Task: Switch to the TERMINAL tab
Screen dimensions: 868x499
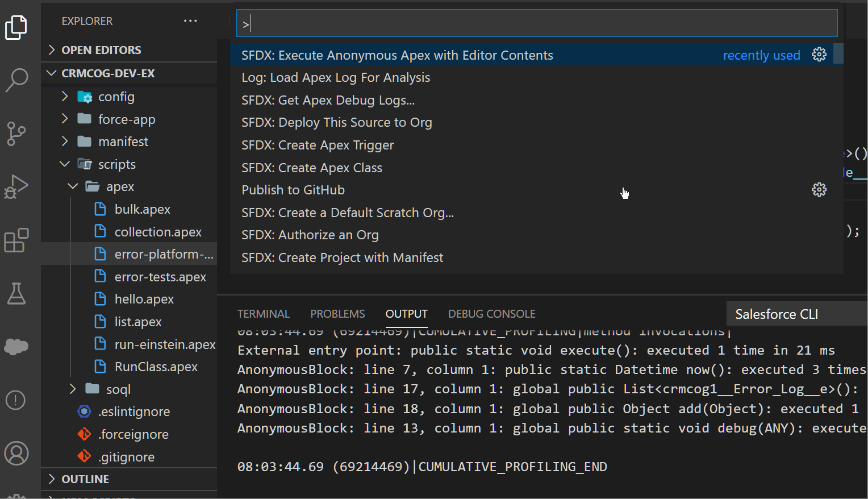Action: click(x=264, y=313)
